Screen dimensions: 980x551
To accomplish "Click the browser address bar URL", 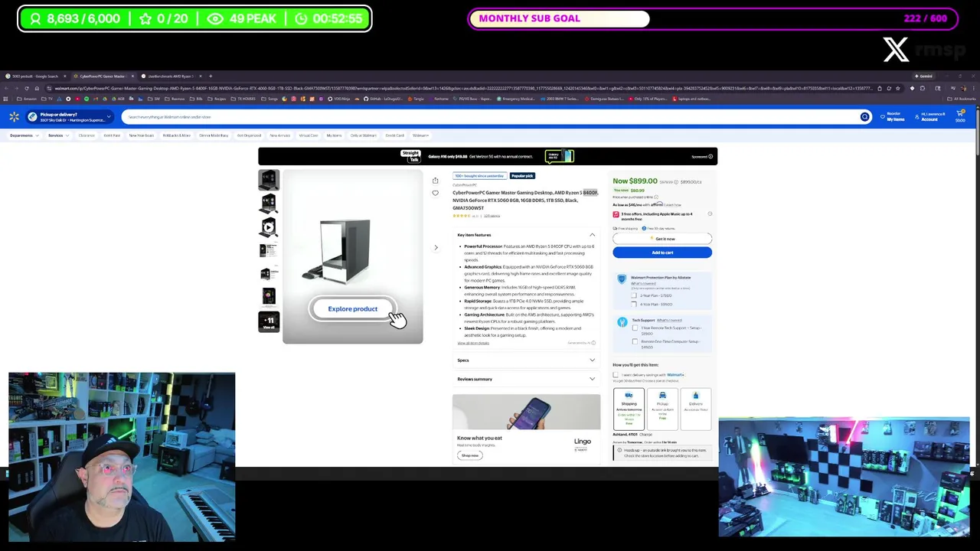I will click(x=463, y=88).
